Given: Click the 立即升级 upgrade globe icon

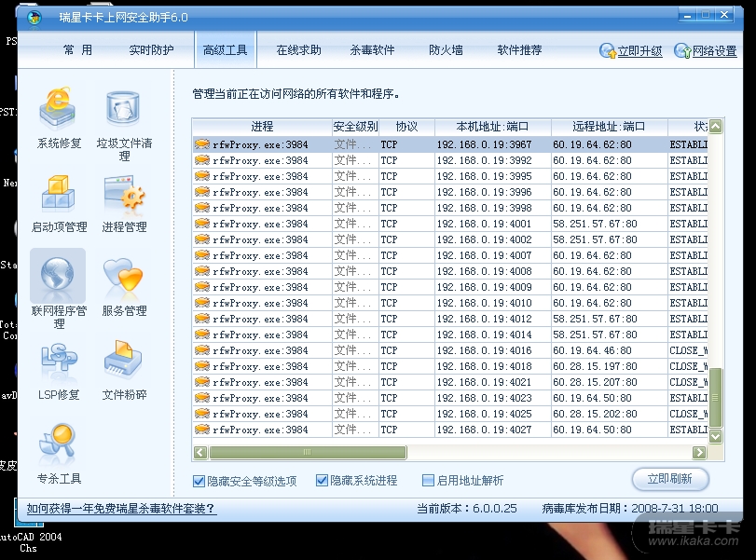Looking at the screenshot, I should point(608,50).
